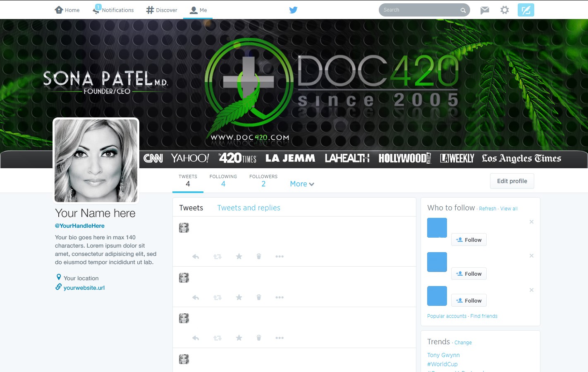Click the Find friends link

(x=484, y=316)
